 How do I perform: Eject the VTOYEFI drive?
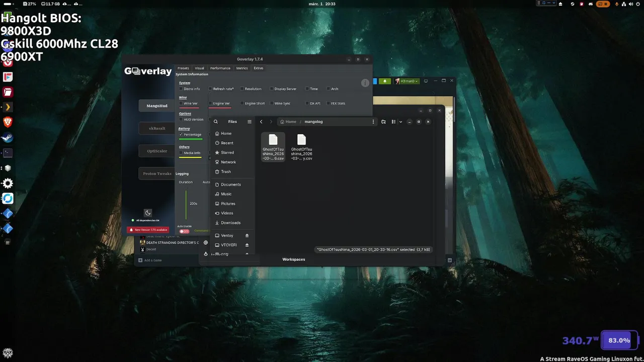[247, 245]
